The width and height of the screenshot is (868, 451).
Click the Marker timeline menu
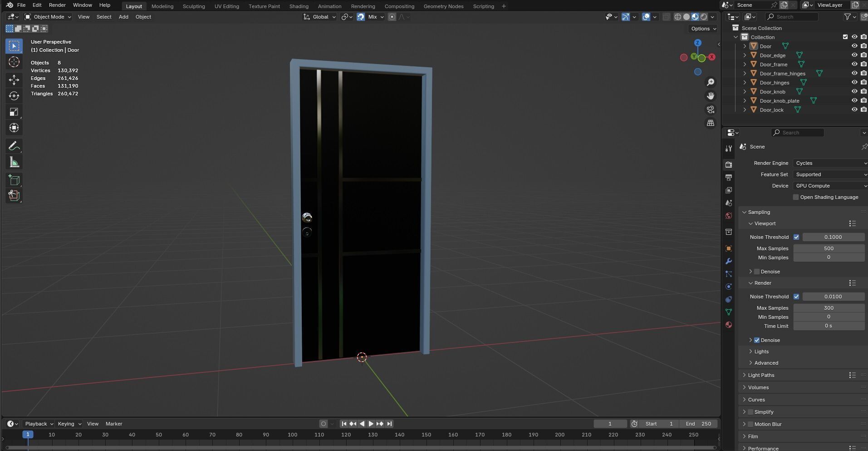(x=114, y=424)
